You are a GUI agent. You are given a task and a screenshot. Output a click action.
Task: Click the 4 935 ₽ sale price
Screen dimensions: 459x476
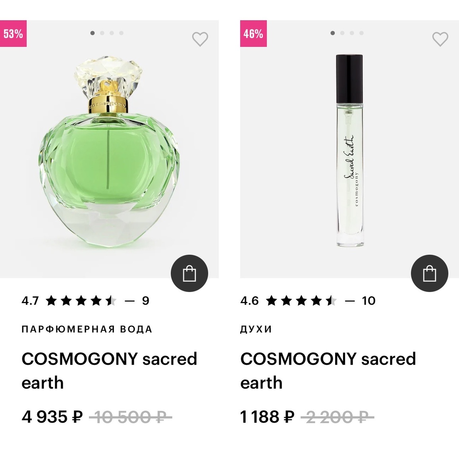52,417
